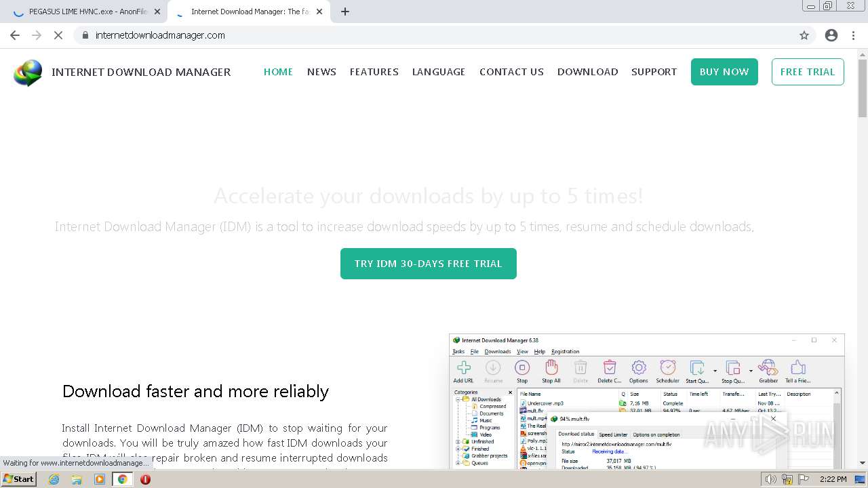Bookmark this page with the star icon
Viewport: 868px width, 488px height.
click(x=804, y=35)
